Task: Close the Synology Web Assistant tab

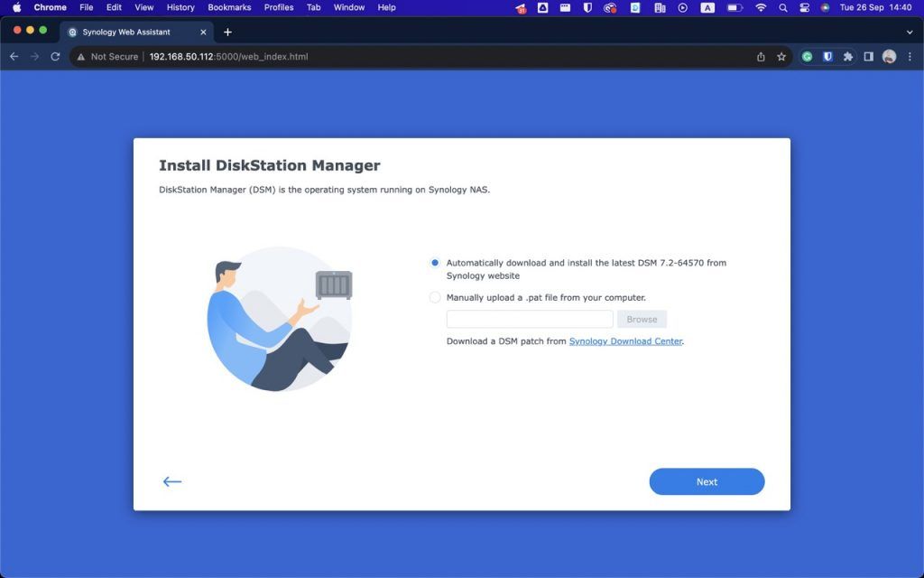Action: pos(203,33)
